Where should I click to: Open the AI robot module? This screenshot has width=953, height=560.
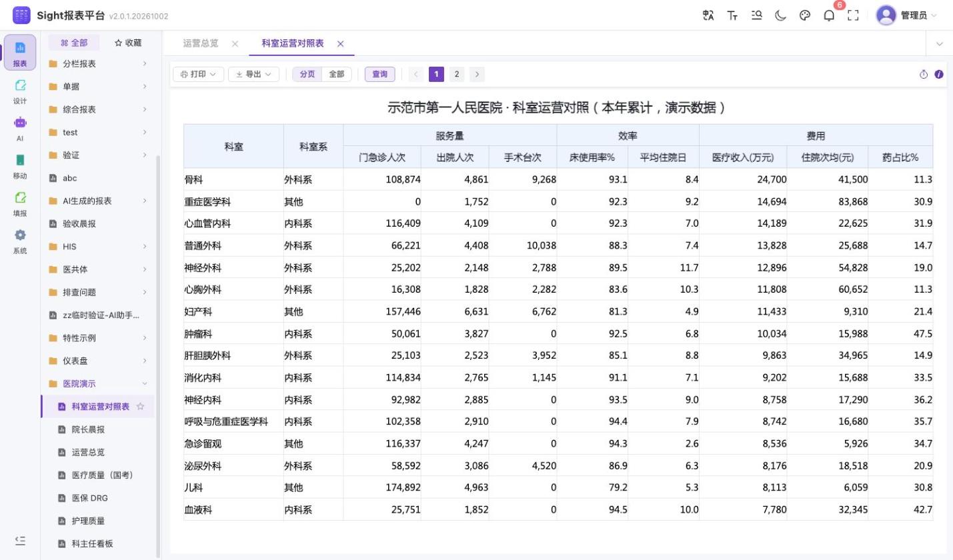click(20, 128)
